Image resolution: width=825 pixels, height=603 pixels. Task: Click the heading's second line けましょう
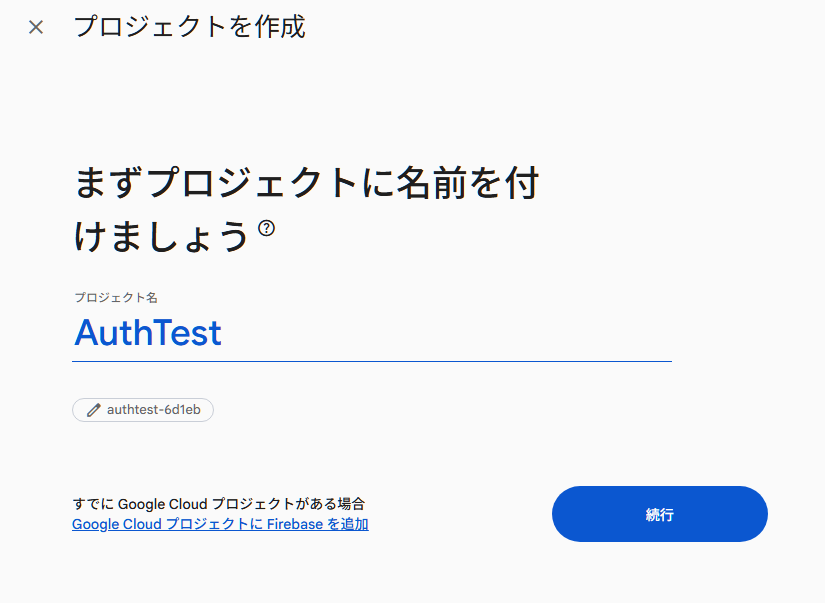161,236
